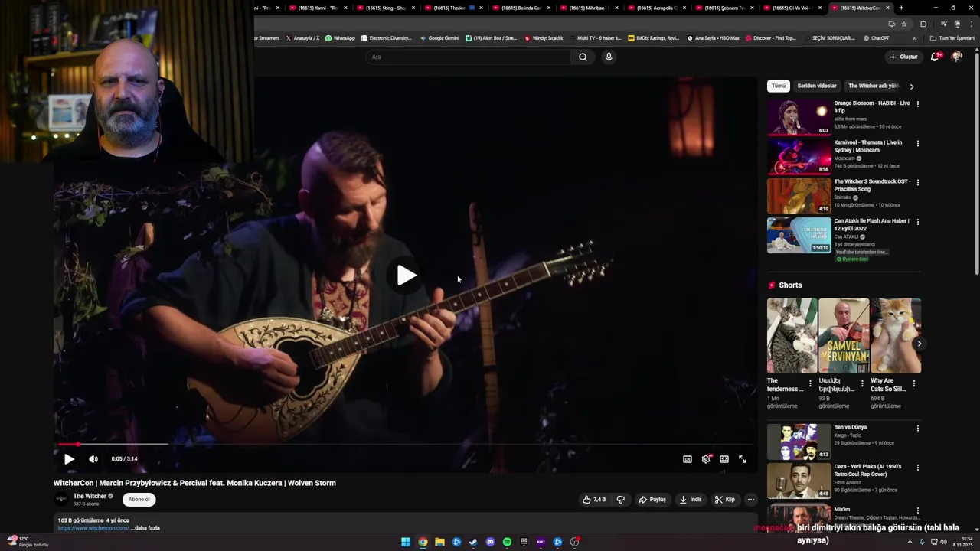Click the Shorts section icon

tap(772, 285)
